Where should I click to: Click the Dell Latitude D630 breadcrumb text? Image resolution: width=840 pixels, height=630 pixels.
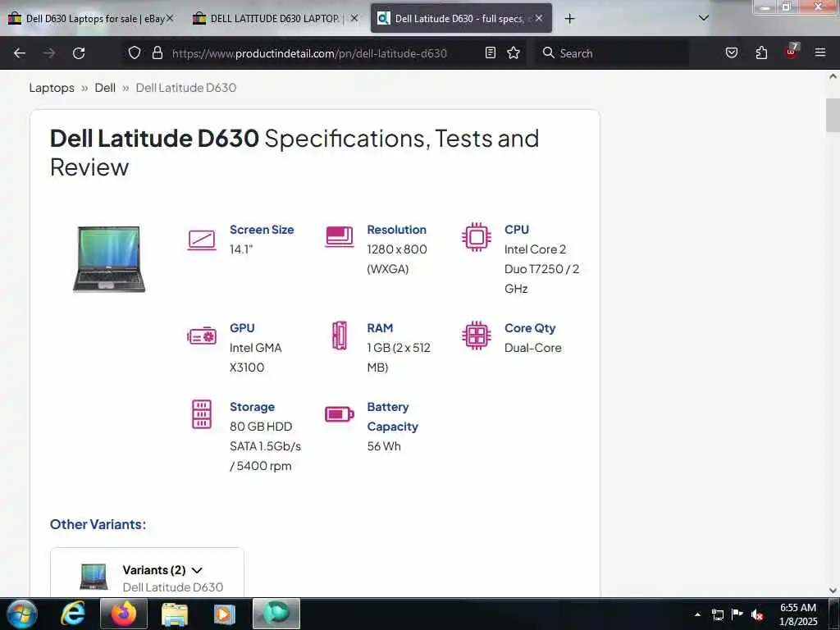point(186,88)
